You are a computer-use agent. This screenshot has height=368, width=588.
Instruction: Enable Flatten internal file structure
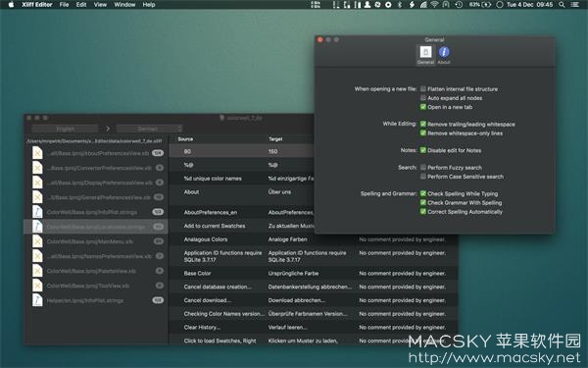coord(423,89)
